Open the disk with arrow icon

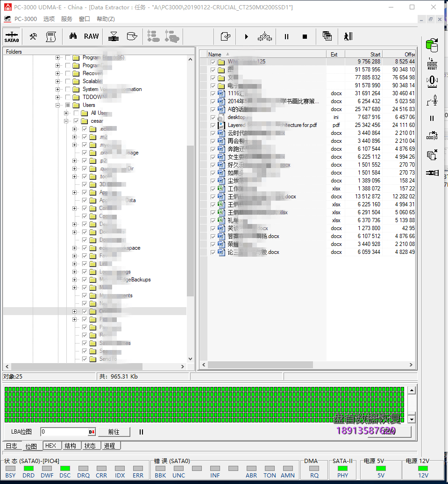tap(132, 36)
